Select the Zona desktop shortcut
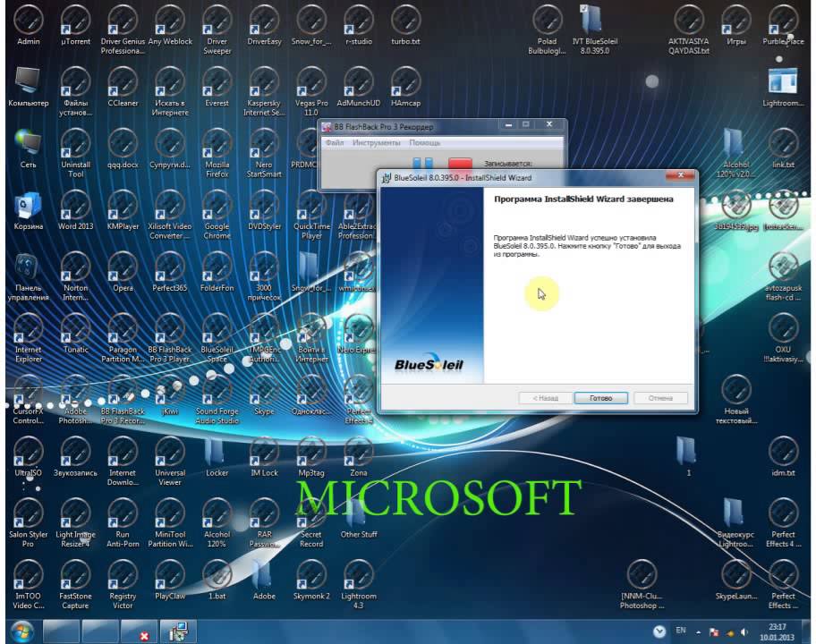 [x=359, y=457]
